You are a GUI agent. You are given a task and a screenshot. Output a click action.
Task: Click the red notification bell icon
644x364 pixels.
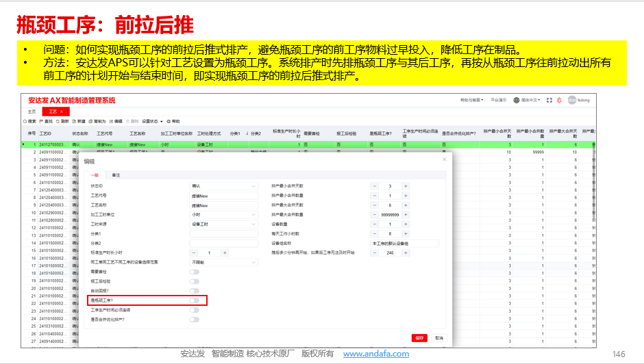pos(559,100)
